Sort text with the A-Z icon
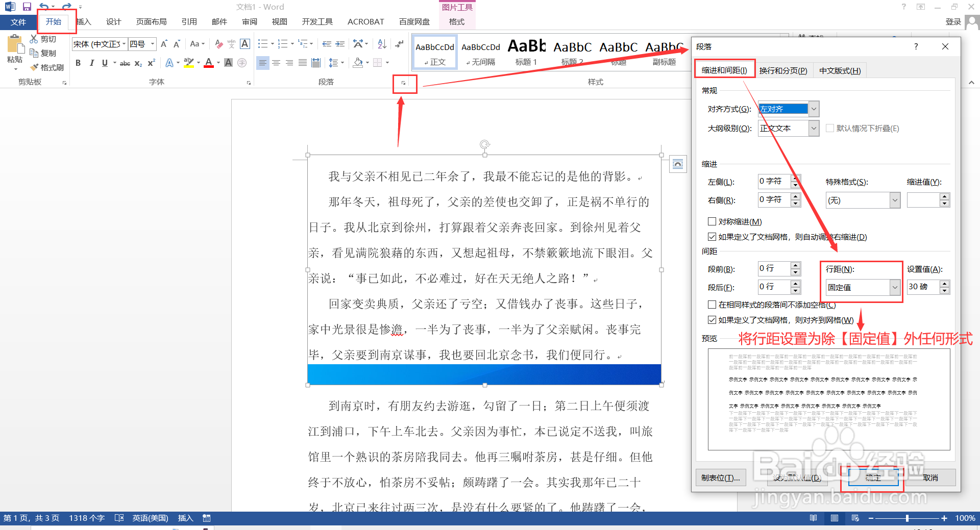The height and width of the screenshot is (530, 980). (382, 44)
